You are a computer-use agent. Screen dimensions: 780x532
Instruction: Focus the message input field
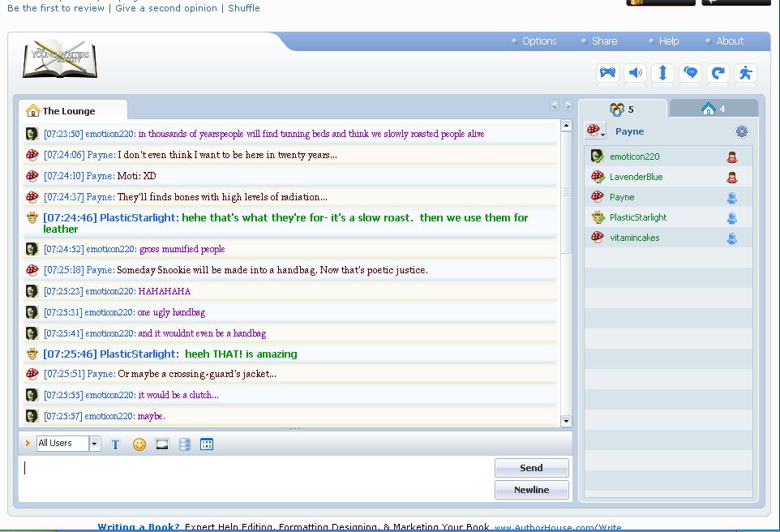255,478
